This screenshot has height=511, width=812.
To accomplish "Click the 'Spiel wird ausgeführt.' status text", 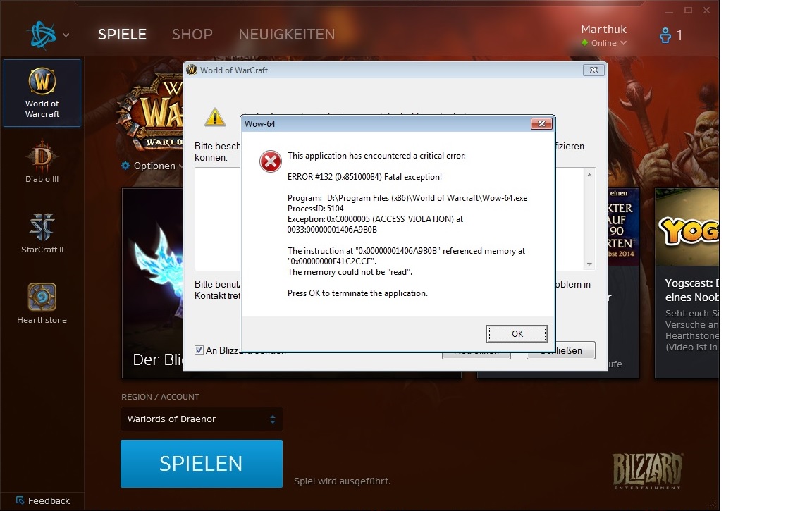I will pyautogui.click(x=343, y=481).
